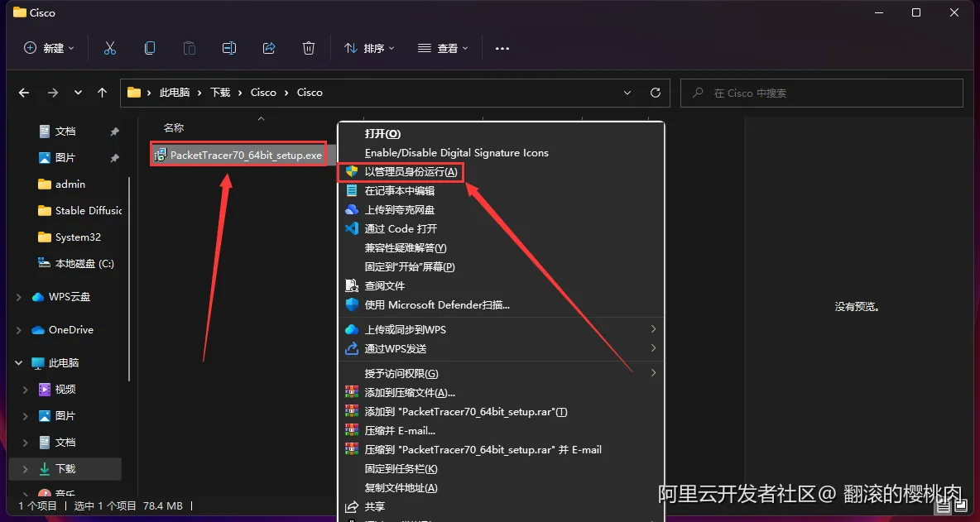Viewport: 980px width, 522px height.
Task: Refresh the current folder view
Action: tap(656, 93)
